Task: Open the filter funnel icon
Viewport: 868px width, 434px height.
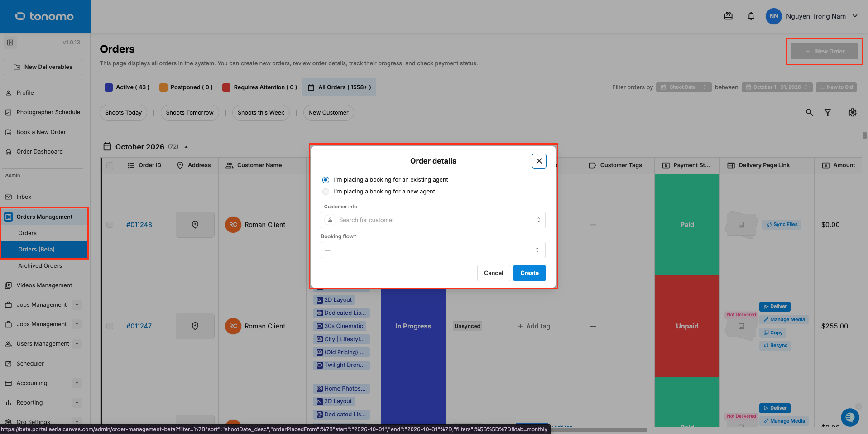Action: coord(827,112)
